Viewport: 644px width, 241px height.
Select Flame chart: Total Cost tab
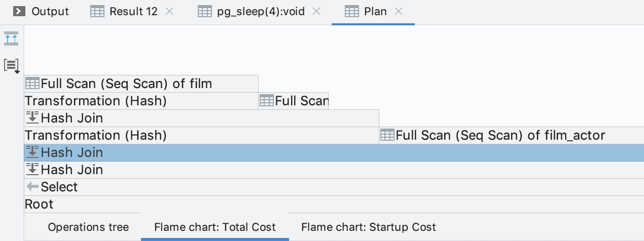(215, 227)
